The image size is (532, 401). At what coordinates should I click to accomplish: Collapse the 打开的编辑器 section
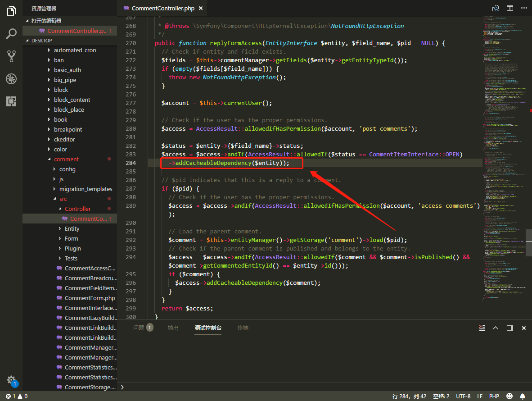click(70, 21)
